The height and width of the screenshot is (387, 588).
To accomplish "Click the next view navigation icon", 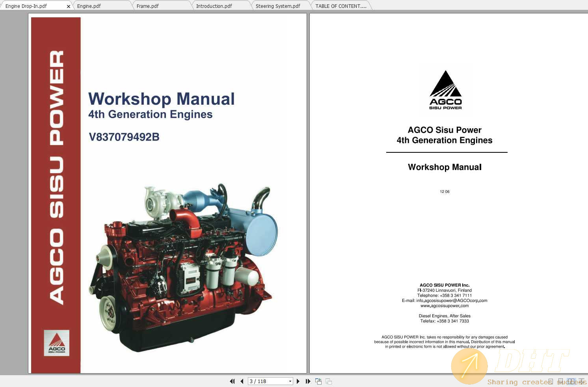I will point(329,381).
